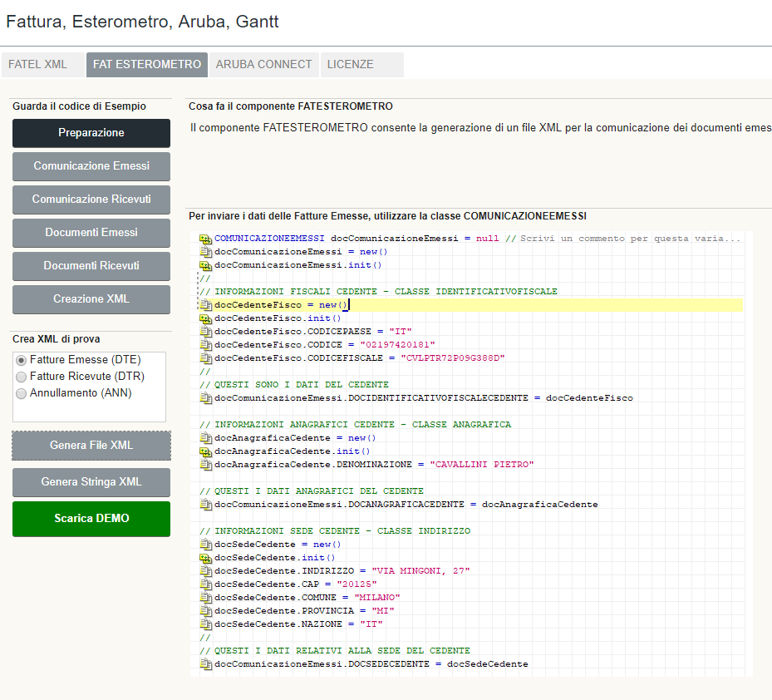Image resolution: width=772 pixels, height=700 pixels.
Task: Click icon beside docAnagraficaCedente.init() line
Action: 205,451
